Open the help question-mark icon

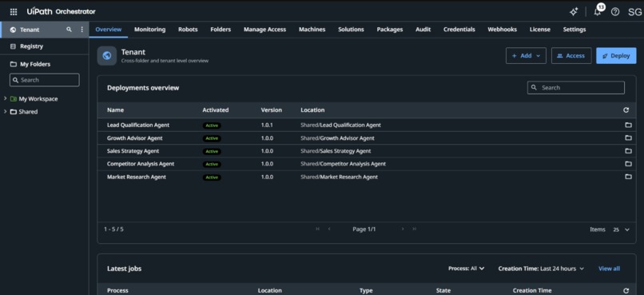click(615, 12)
